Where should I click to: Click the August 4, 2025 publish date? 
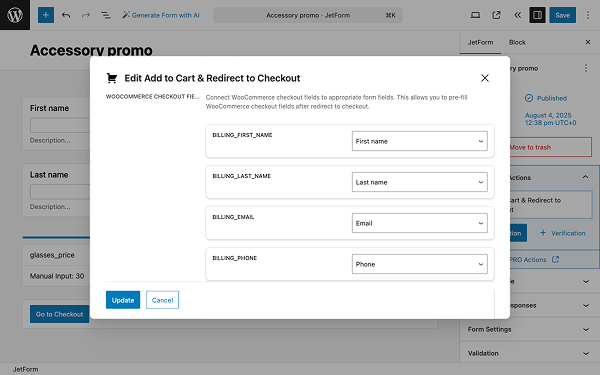click(550, 119)
